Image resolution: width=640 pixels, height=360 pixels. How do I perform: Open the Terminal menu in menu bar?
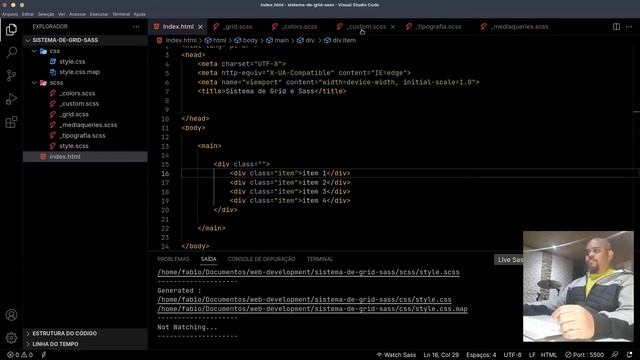coord(121,14)
